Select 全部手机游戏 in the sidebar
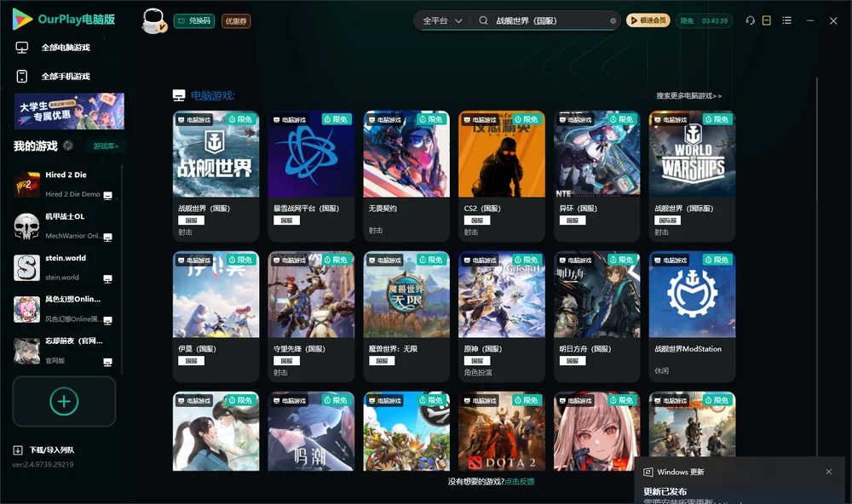This screenshot has height=504, width=852. (66, 77)
